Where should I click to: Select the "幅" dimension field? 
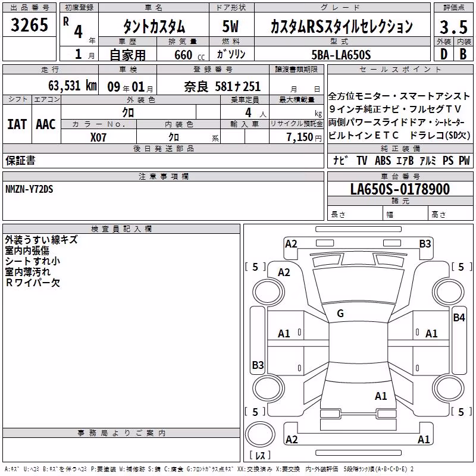point(406,214)
